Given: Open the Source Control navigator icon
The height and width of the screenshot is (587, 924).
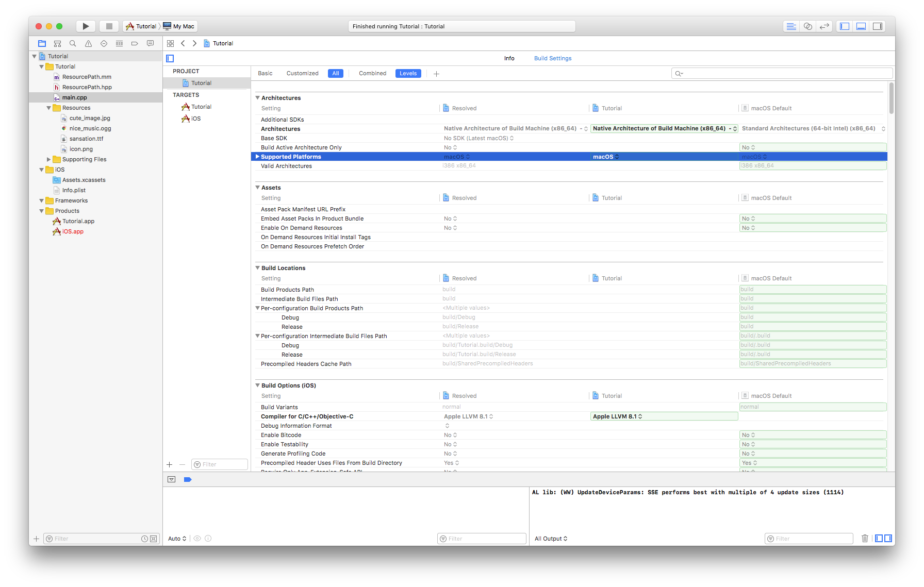Looking at the screenshot, I should (x=57, y=43).
